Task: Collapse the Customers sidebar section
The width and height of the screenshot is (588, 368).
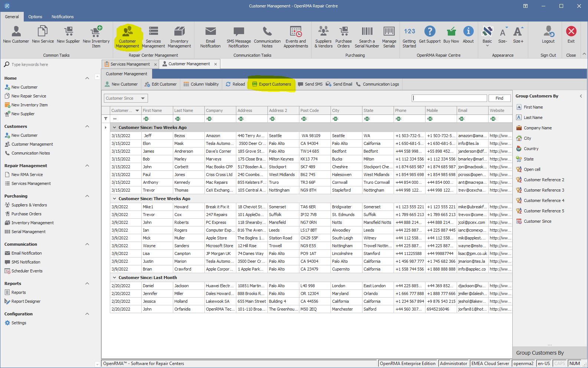Action: click(87, 126)
